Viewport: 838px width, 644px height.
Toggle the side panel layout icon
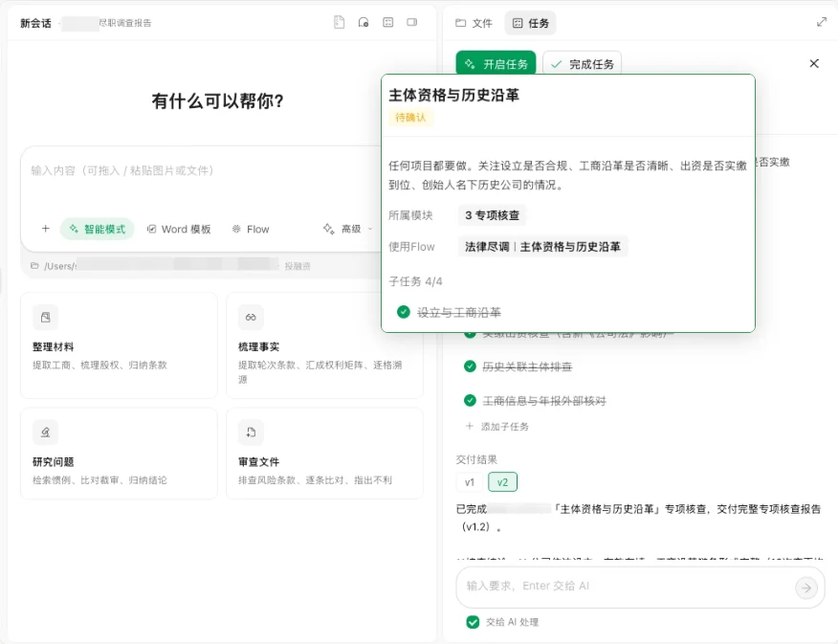(412, 22)
